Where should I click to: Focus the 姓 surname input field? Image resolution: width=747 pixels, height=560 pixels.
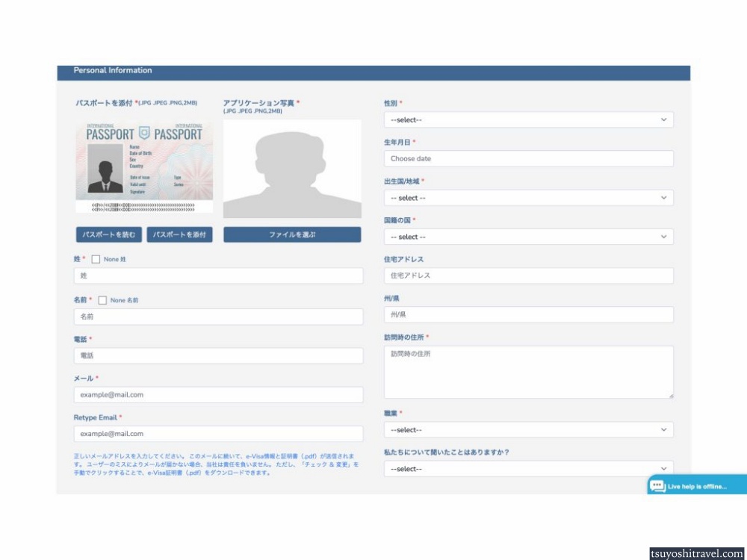[218, 276]
